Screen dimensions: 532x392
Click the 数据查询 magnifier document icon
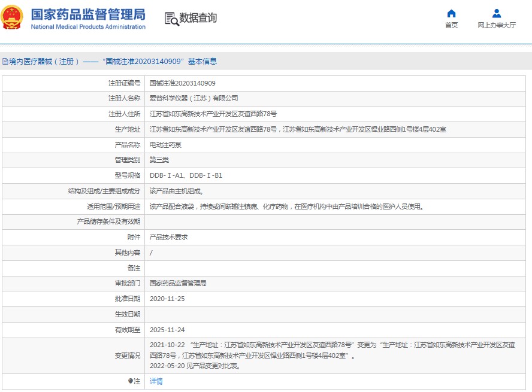[171, 19]
